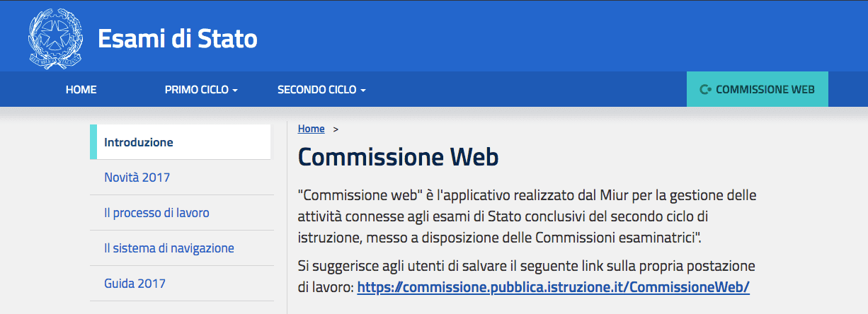Click the breadcrumb separator arrow

(x=336, y=129)
